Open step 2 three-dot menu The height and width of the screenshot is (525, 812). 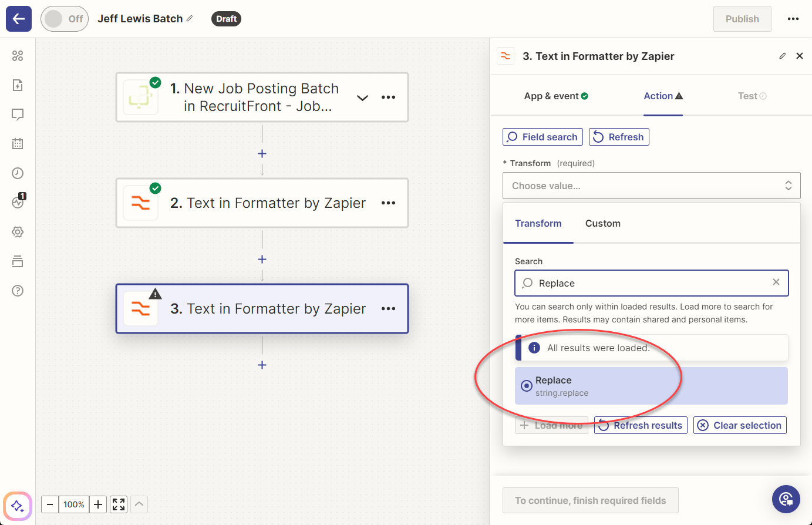[x=389, y=203]
